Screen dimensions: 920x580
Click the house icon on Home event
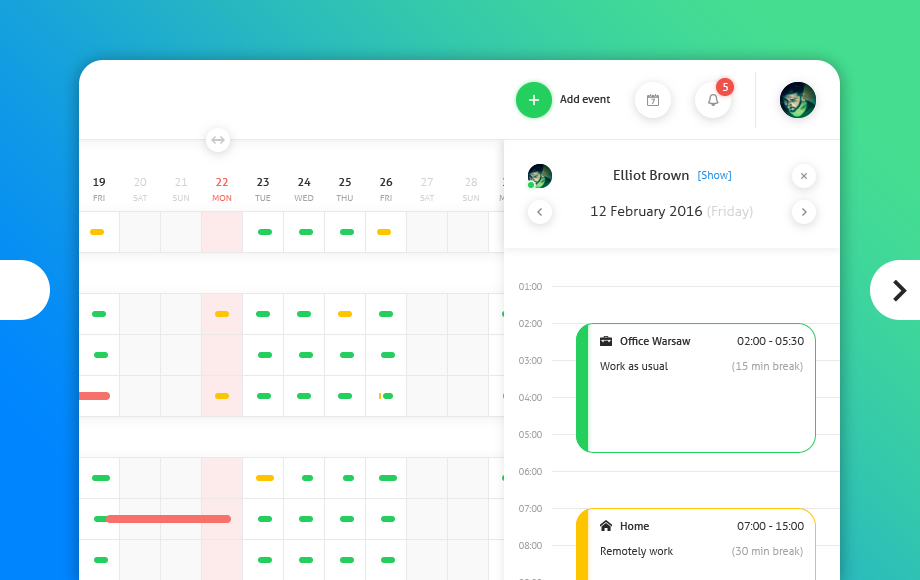[x=606, y=525]
